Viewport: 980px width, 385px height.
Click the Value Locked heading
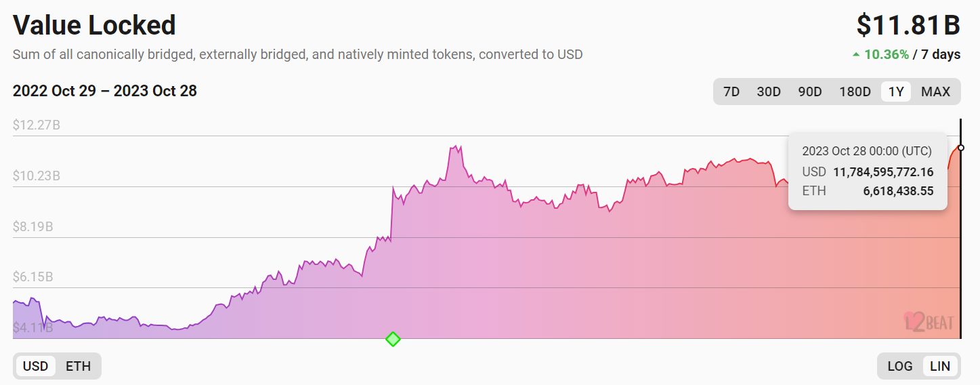click(x=95, y=25)
